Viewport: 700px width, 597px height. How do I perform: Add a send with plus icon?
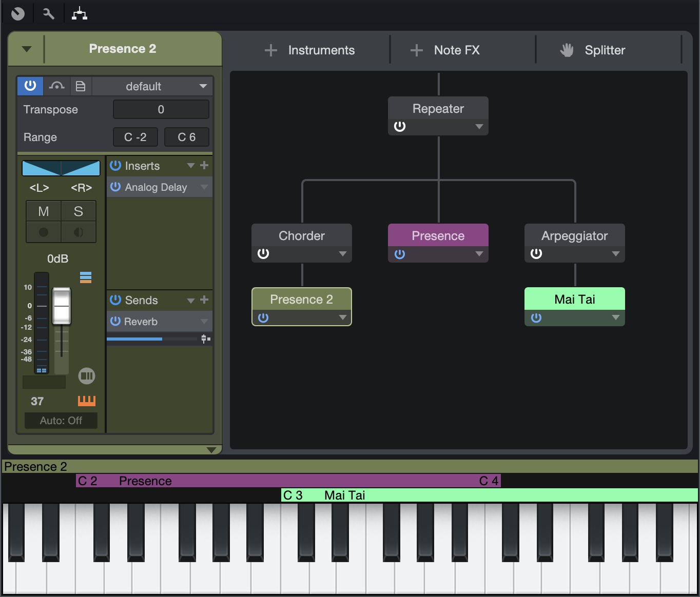(x=204, y=300)
